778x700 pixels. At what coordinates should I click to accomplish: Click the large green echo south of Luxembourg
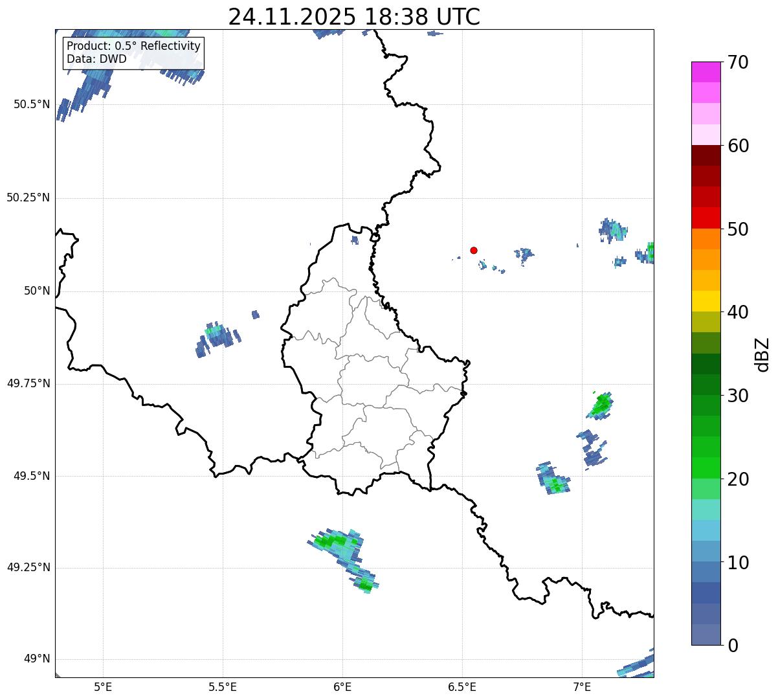pos(337,543)
